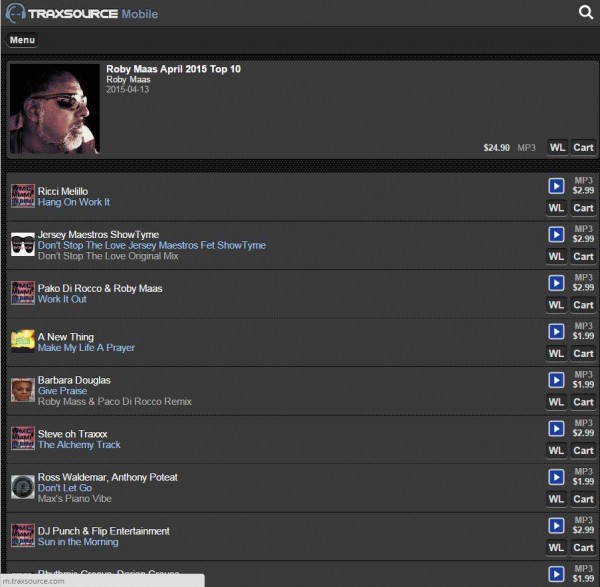Play preview of Hang On Work It
This screenshot has height=587, width=600.
coord(556,186)
